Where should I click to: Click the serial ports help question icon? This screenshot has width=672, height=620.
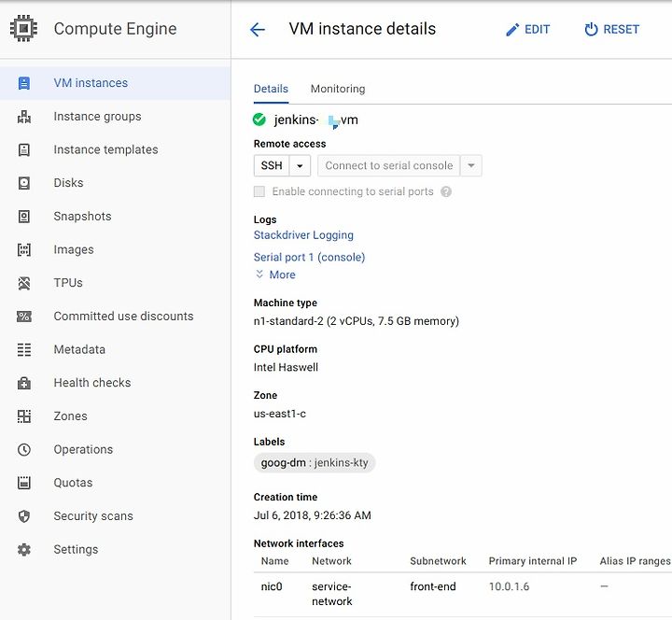446,191
